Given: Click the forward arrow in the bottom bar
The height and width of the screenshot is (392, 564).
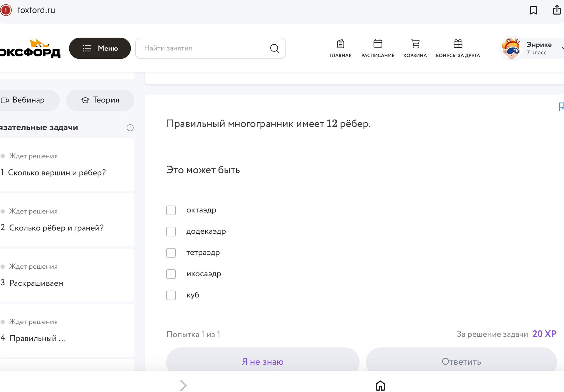Looking at the screenshot, I should (183, 385).
